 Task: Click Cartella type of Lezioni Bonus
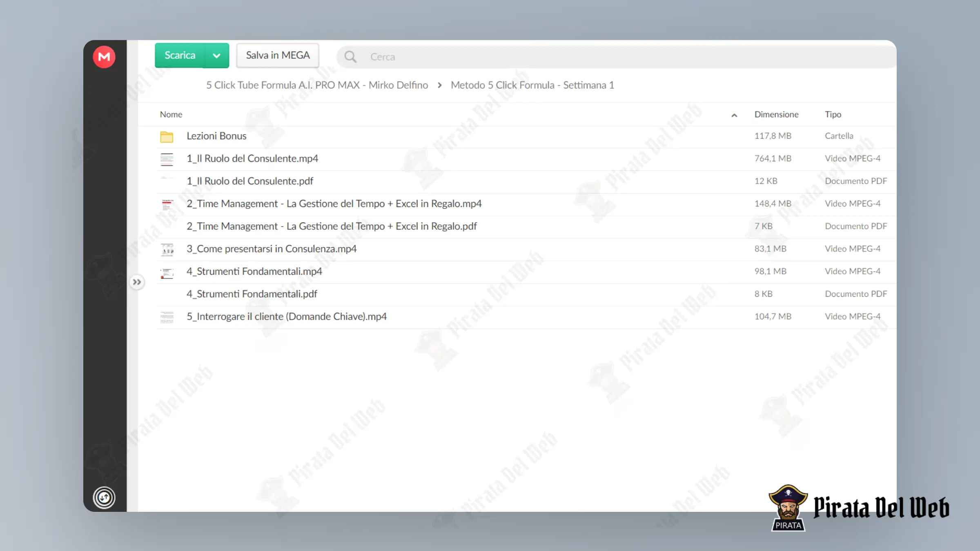(x=839, y=136)
